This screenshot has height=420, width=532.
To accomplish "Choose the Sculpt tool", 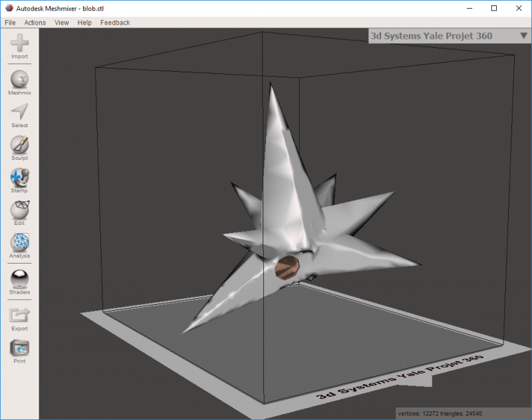I will click(19, 148).
